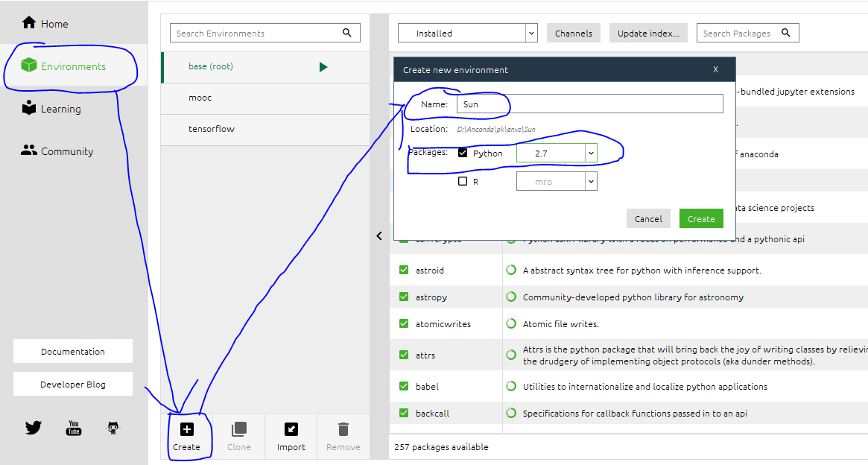
Task: Check the R package checkbox
Action: pos(463,181)
